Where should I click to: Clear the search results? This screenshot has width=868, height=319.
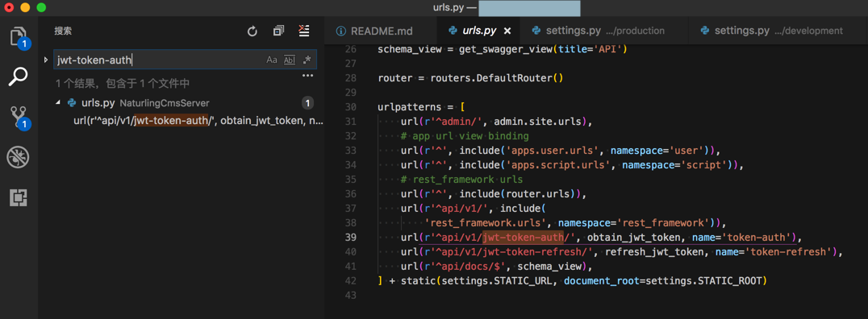(304, 31)
